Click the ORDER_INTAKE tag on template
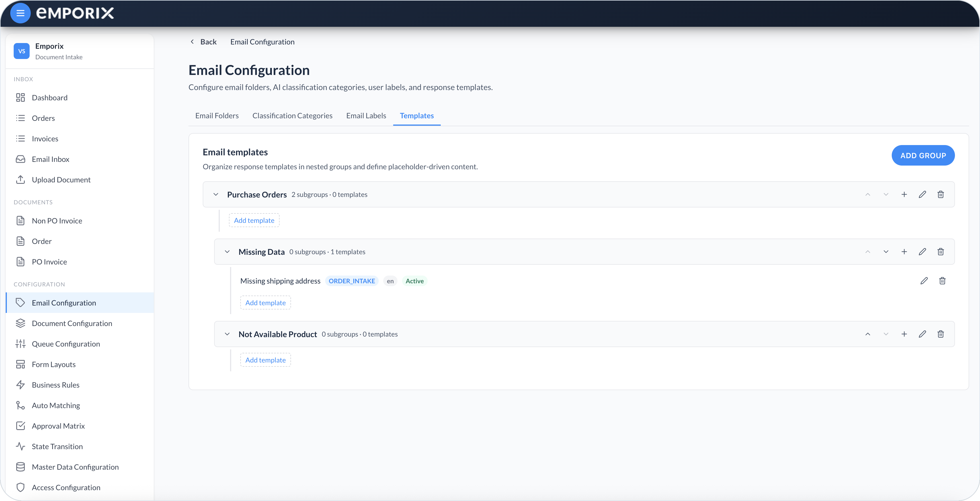This screenshot has height=501, width=980. pos(352,281)
